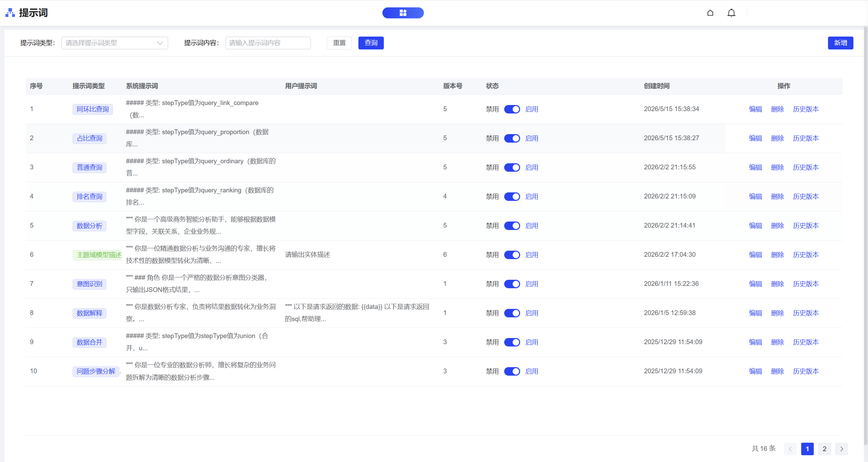View 历史版本 for 同环比查询

(806, 109)
